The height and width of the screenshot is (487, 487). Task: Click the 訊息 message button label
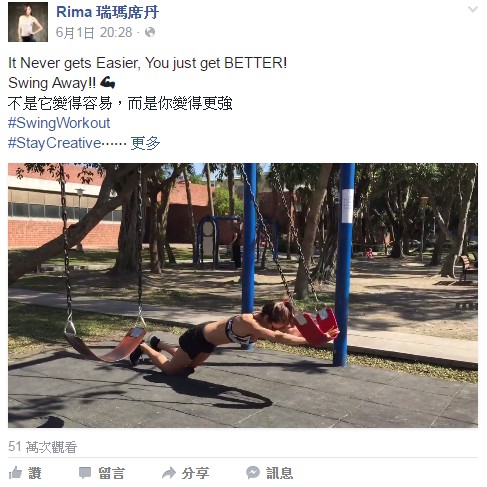pos(279,473)
